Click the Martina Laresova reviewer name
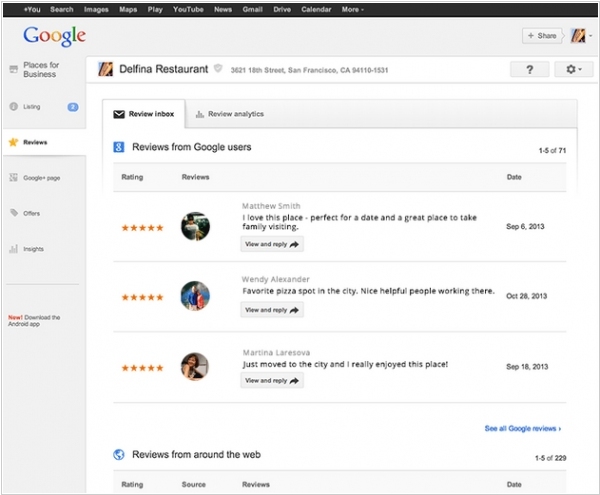 [x=276, y=353]
